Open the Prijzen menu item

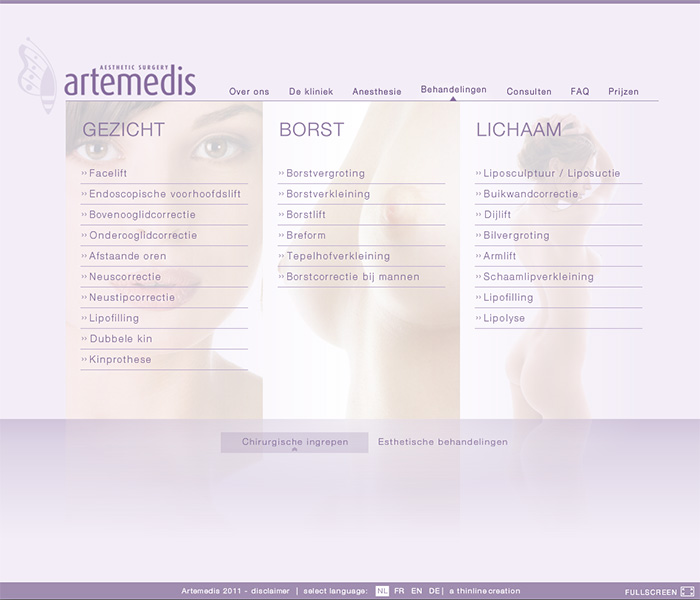pos(623,92)
